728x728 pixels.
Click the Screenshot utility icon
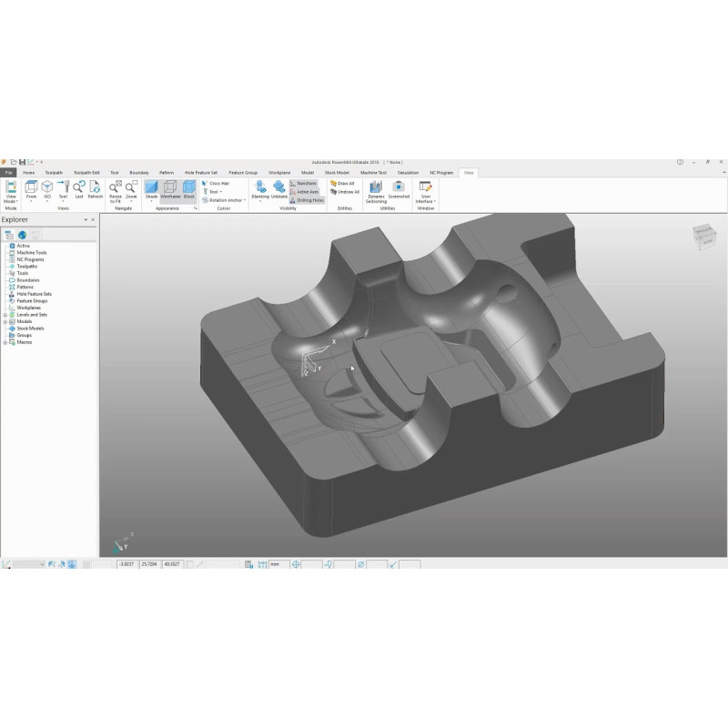(399, 188)
